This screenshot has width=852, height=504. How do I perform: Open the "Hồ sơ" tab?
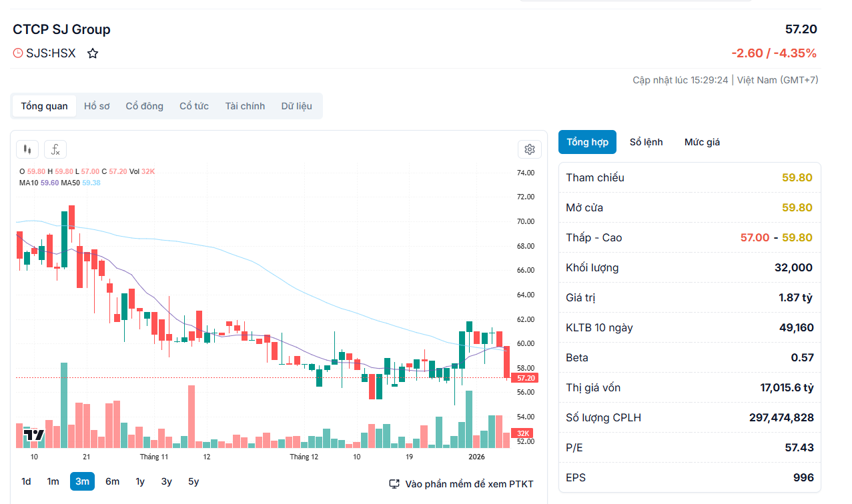(96, 105)
